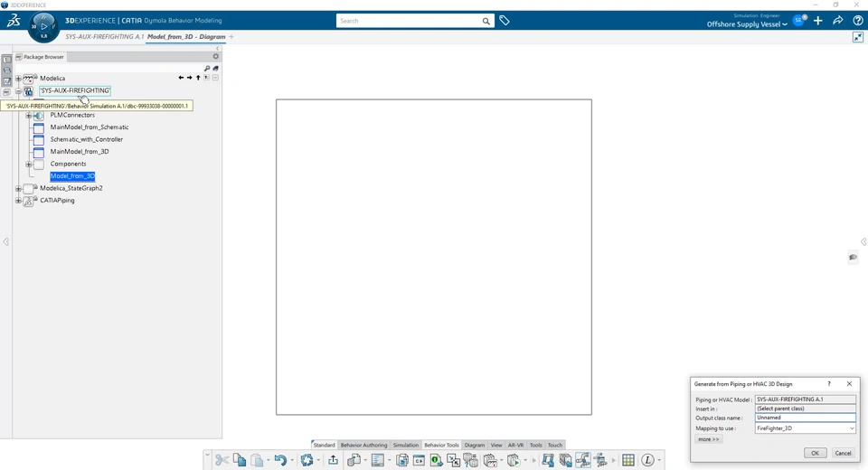Select MainModel_from_Schematic in tree
Image resolution: width=868 pixels, height=470 pixels.
[90, 127]
